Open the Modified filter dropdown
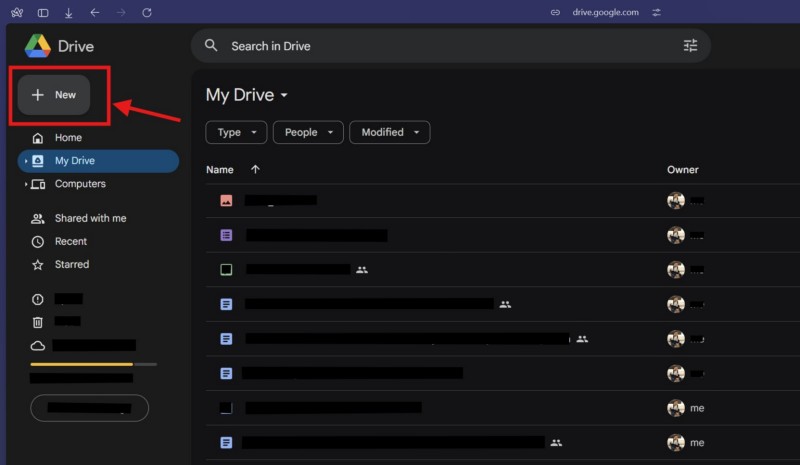This screenshot has height=465, width=800. pos(389,132)
